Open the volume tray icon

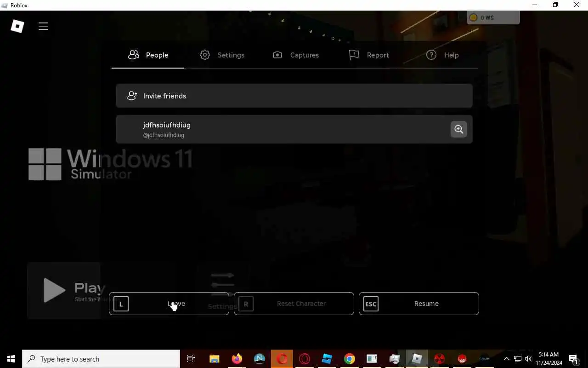[528, 359]
